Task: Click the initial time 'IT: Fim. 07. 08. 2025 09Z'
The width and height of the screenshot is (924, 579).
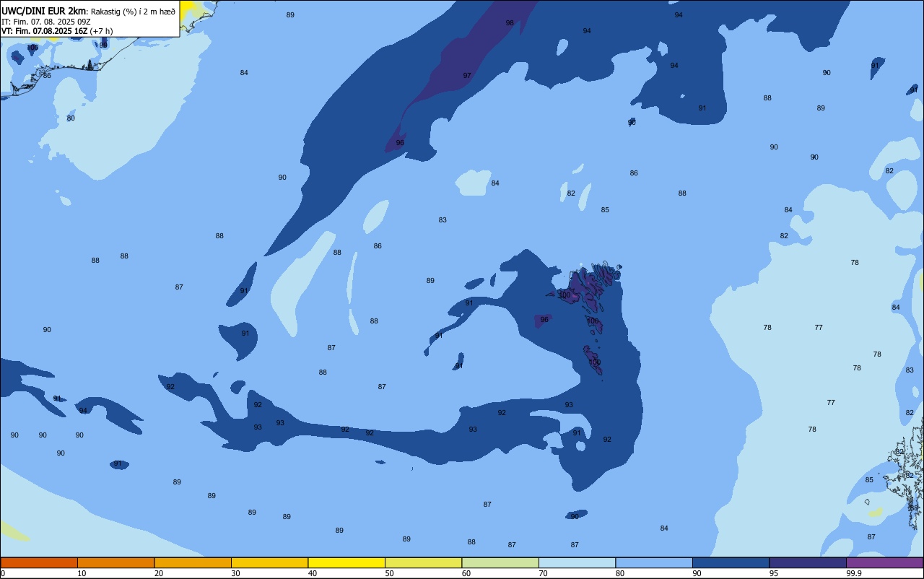Action: [x=46, y=22]
